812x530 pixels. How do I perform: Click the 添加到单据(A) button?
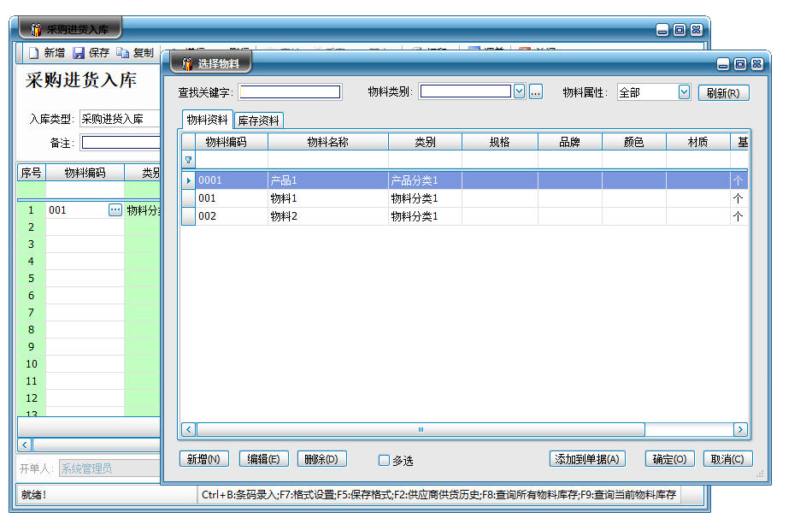point(587,459)
